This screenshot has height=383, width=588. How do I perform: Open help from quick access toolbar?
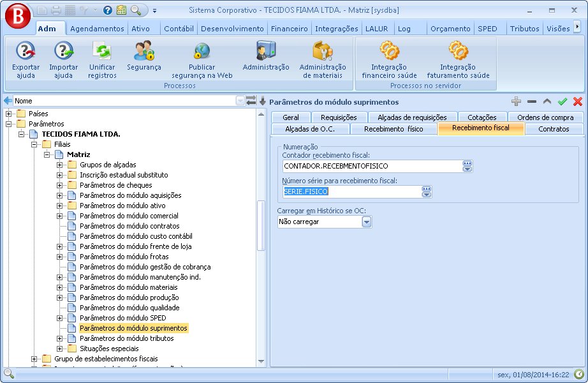coord(108,10)
